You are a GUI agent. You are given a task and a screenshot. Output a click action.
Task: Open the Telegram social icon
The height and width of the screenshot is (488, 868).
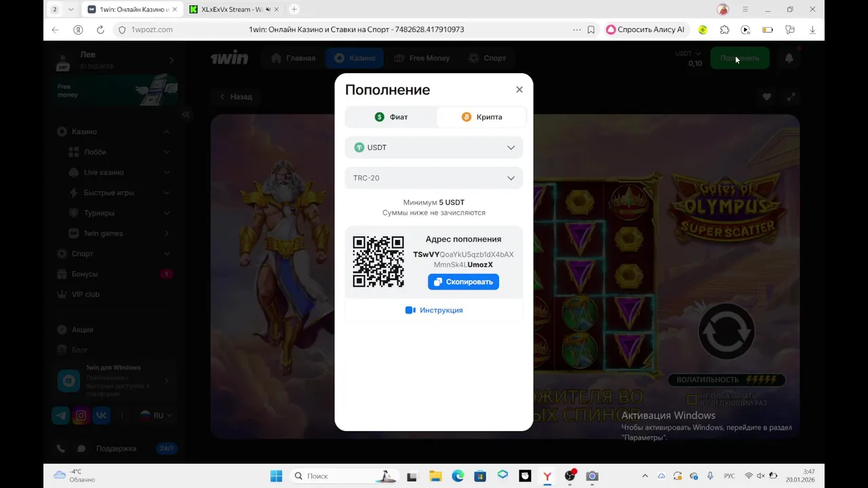pos(60,415)
